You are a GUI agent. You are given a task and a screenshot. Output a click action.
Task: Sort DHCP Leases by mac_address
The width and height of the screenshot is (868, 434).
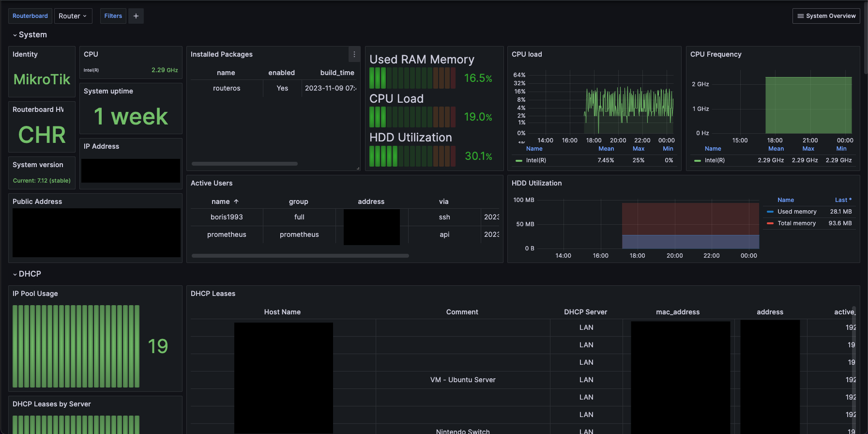click(678, 312)
